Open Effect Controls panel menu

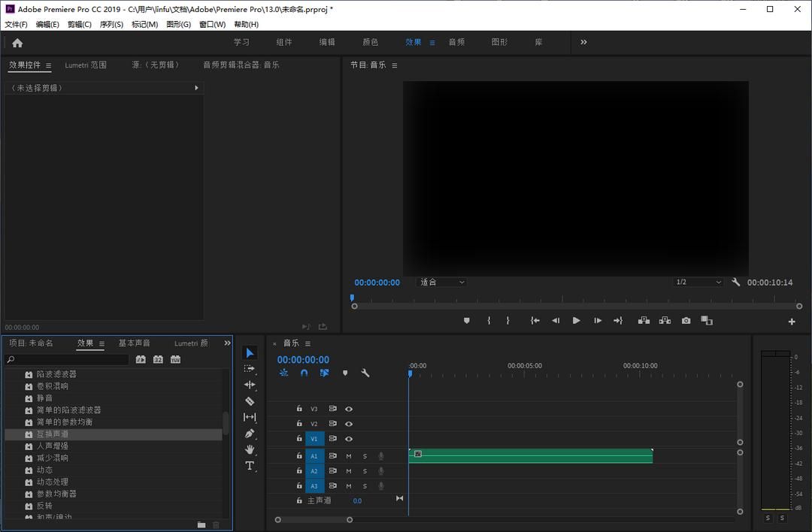[48, 65]
